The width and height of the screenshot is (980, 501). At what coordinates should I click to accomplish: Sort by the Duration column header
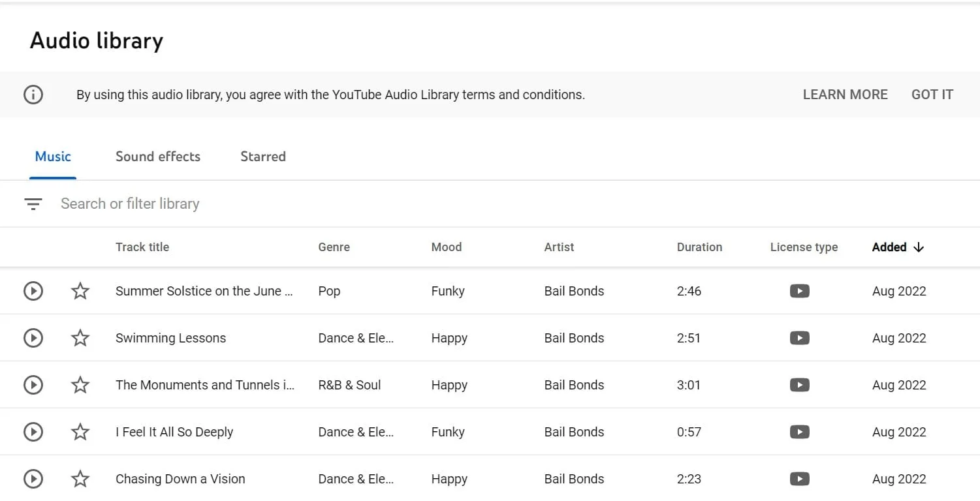tap(700, 247)
